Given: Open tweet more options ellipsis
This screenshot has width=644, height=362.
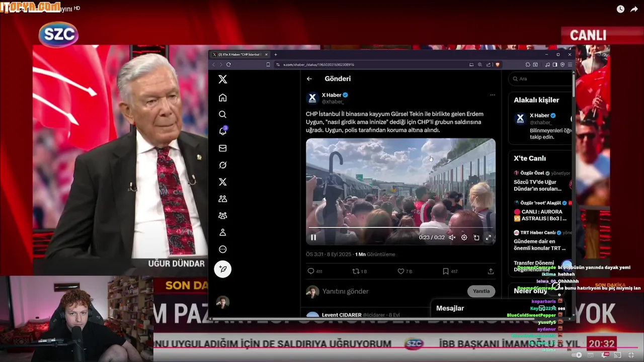Looking at the screenshot, I should (x=493, y=95).
